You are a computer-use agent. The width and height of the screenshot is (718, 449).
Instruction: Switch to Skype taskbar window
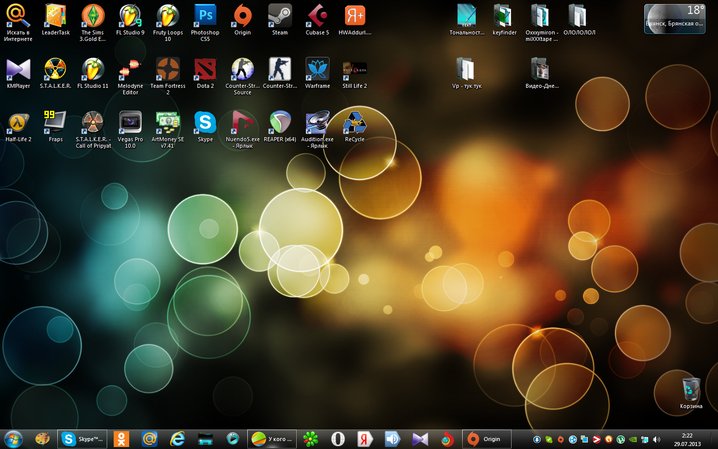pyautogui.click(x=82, y=439)
